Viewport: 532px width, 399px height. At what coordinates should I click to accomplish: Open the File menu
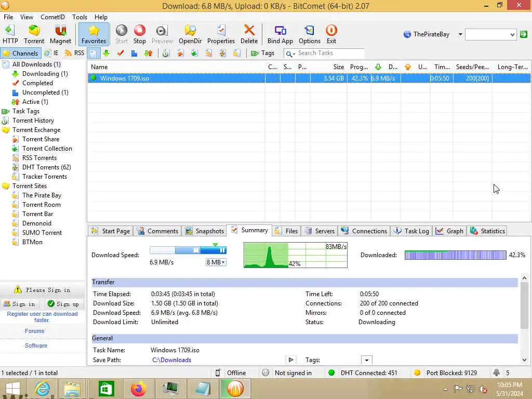point(8,17)
